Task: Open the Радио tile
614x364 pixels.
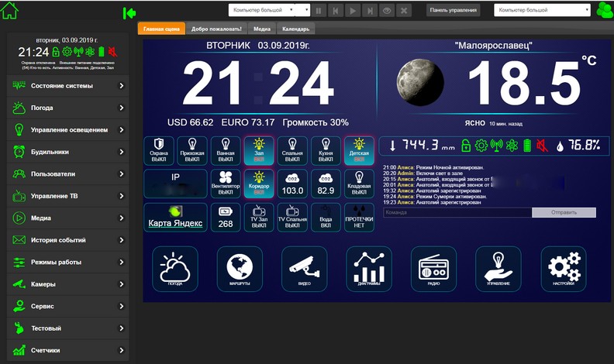Action: 433,269
